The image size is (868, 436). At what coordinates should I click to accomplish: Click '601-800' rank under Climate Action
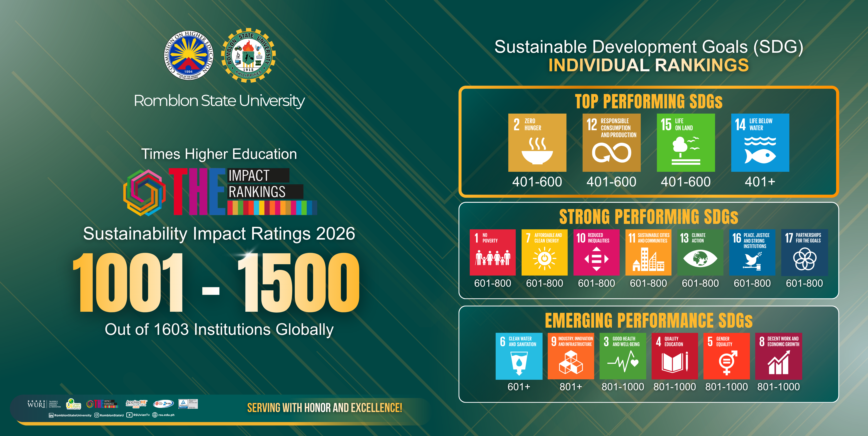click(x=700, y=283)
